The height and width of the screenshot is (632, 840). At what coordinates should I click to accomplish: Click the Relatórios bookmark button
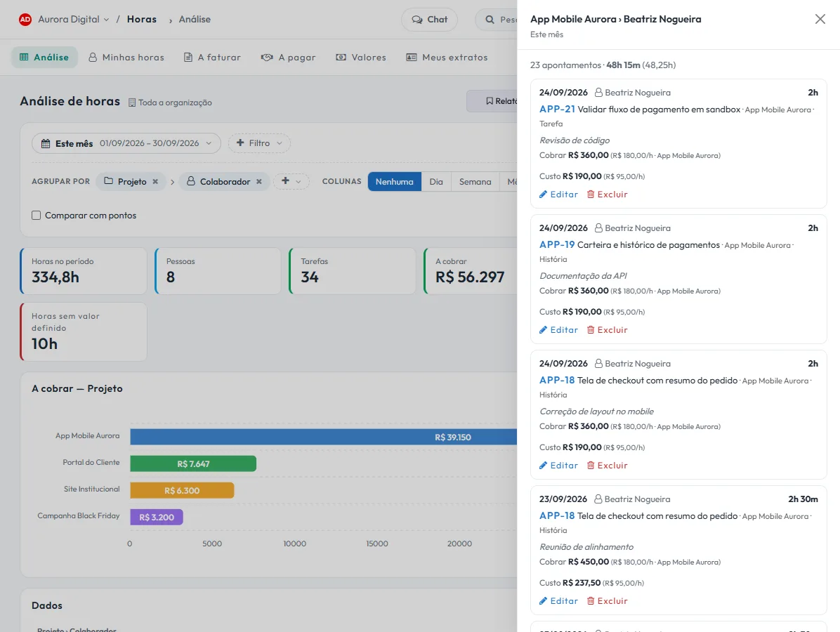click(492, 101)
